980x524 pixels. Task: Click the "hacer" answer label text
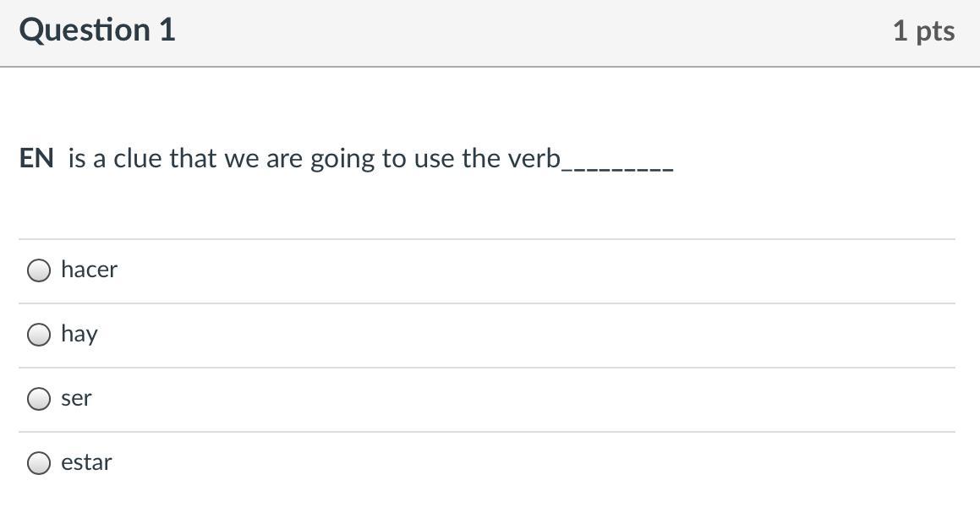89,270
